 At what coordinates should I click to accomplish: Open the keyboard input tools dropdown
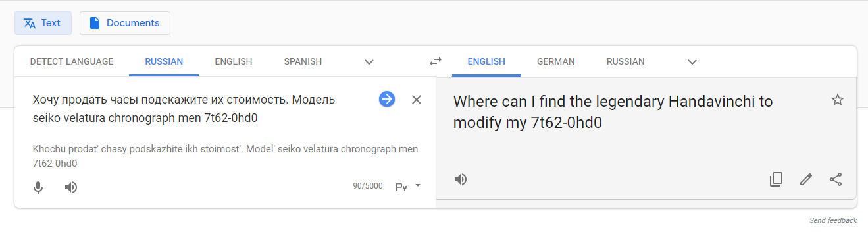(x=408, y=187)
